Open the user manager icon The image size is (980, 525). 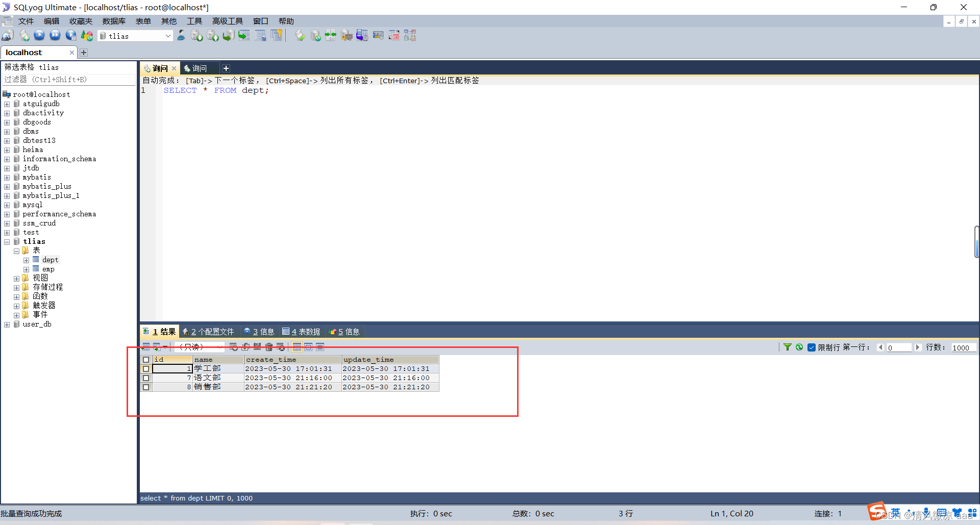181,36
